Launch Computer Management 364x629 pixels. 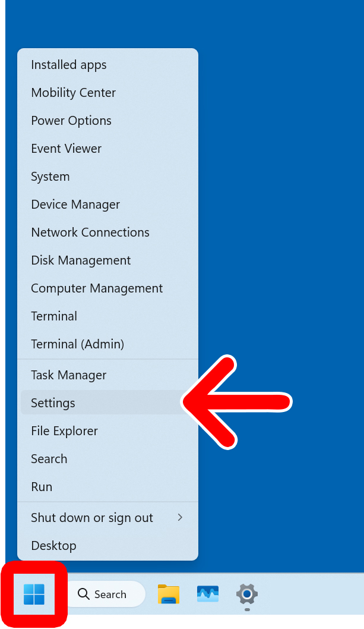pos(97,288)
